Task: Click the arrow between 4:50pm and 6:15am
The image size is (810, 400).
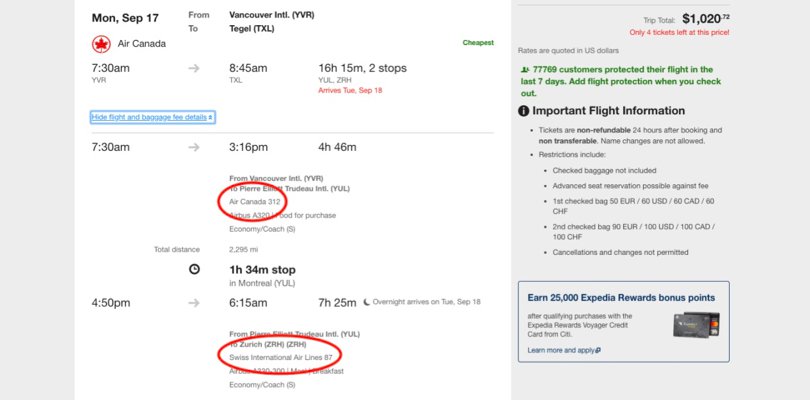Action: click(x=194, y=303)
